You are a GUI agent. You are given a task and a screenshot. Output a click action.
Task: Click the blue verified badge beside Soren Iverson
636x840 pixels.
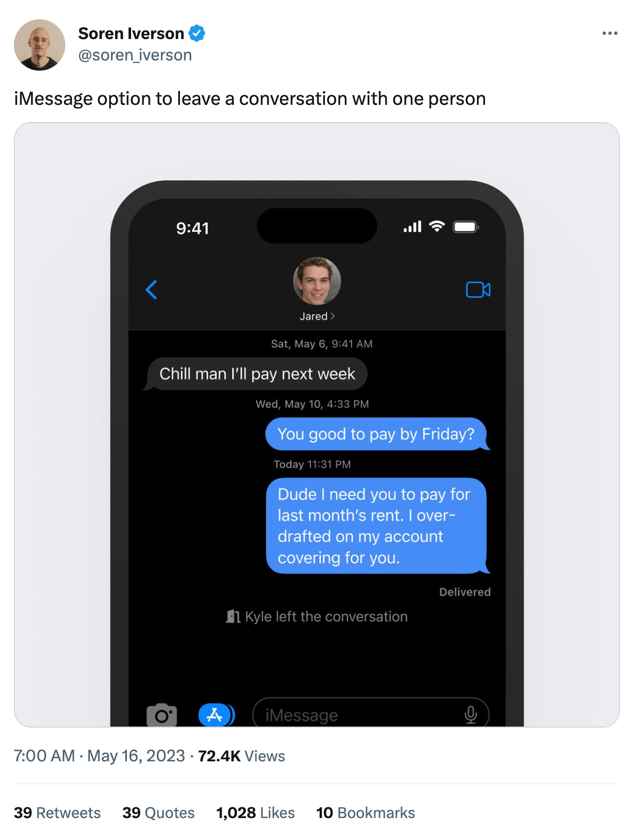[197, 33]
